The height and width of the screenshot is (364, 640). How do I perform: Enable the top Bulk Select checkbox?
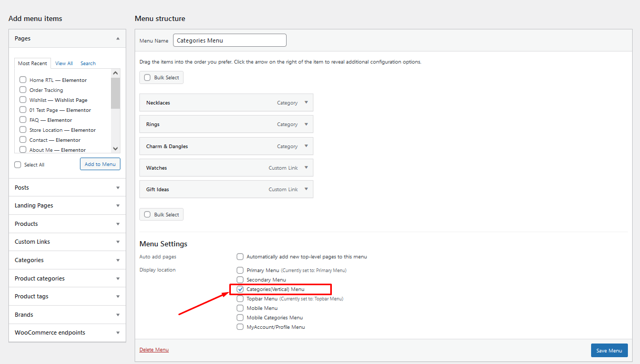pos(147,78)
